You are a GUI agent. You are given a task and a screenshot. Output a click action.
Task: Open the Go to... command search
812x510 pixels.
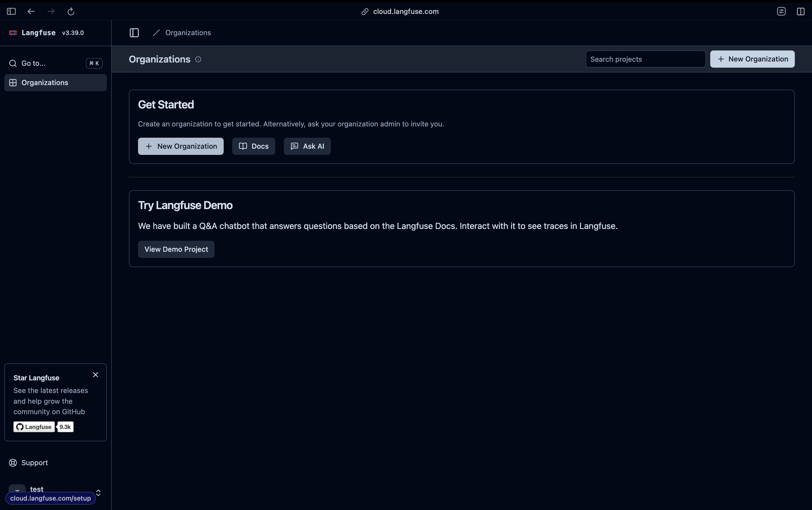55,63
